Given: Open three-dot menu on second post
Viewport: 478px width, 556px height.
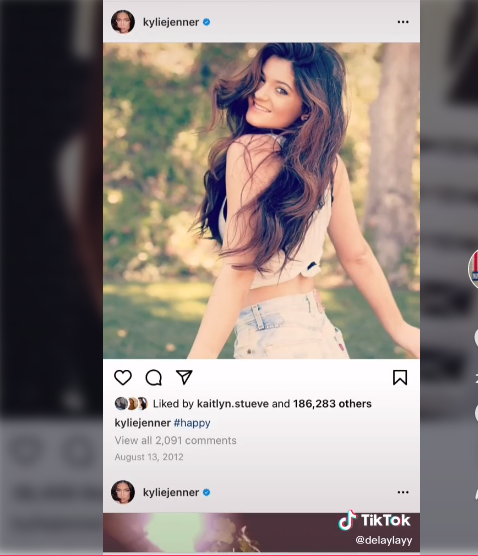Looking at the screenshot, I should (x=403, y=492).
